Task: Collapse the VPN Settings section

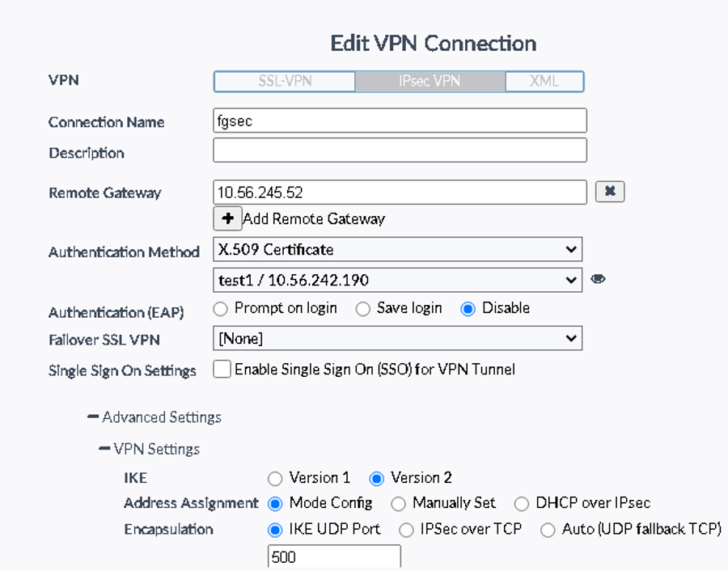Action: (104, 448)
